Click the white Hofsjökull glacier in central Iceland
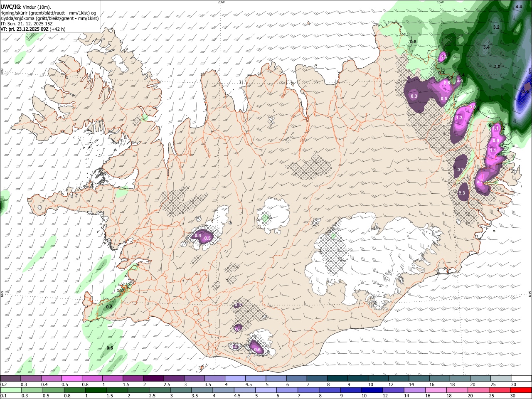Image resolution: width=532 pixels, height=399 pixels. click(x=273, y=216)
